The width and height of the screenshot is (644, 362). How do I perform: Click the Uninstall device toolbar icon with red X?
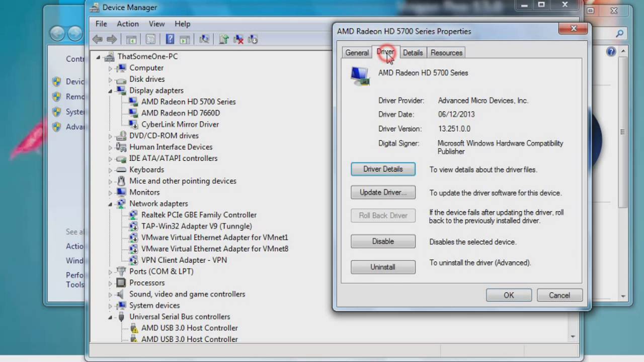pos(238,39)
